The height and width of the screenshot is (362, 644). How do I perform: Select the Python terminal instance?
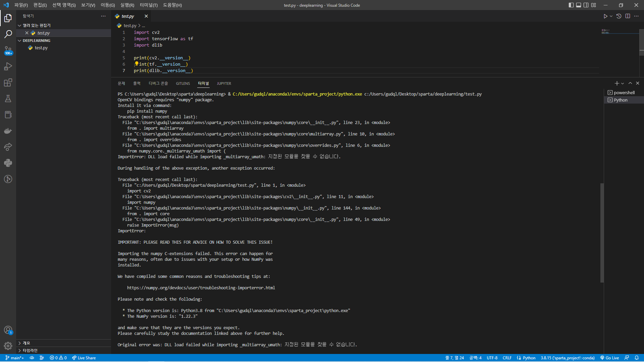coord(624,100)
